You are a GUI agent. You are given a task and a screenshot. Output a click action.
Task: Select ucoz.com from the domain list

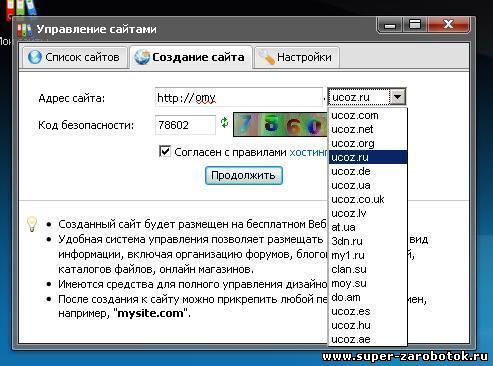click(x=368, y=115)
